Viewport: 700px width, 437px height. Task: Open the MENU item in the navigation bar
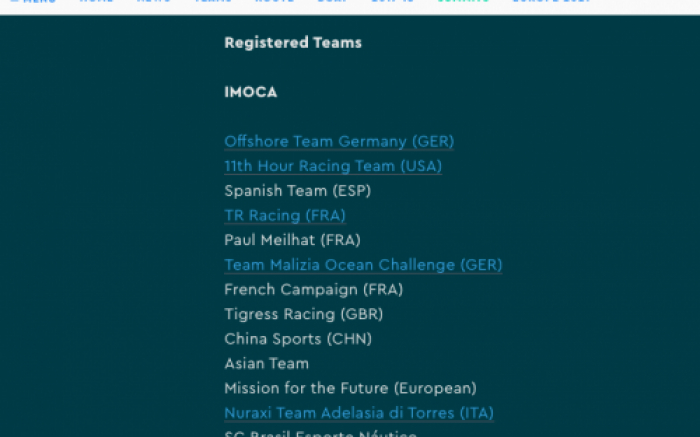point(33,1)
